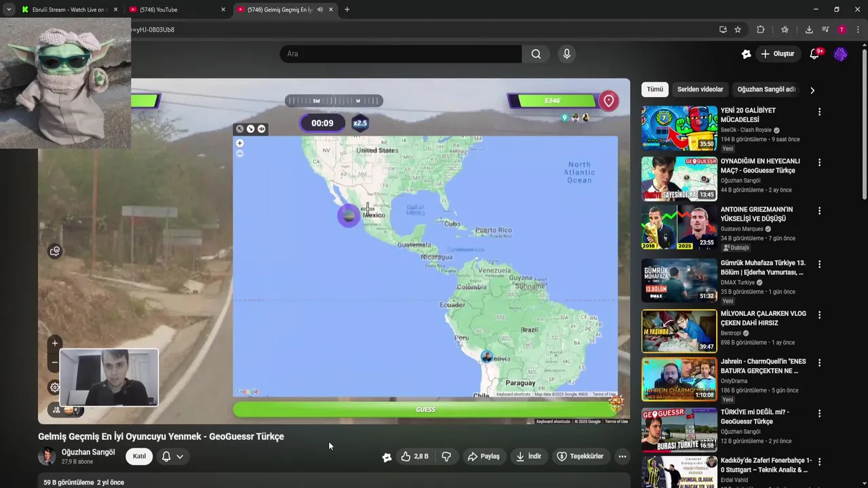This screenshot has width=868, height=488.
Task: Open Oğuzhan Sangöl channel name link
Action: coord(88,452)
